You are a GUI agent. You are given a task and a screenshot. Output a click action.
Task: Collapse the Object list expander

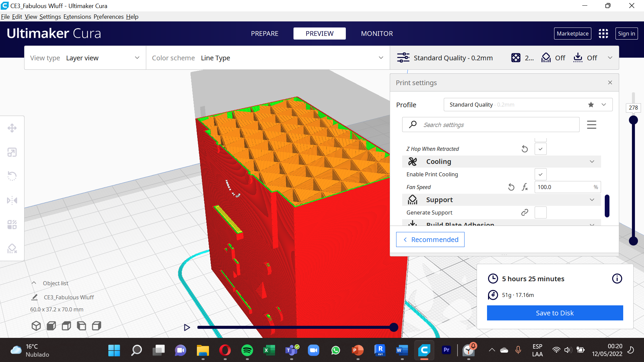pos(34,283)
